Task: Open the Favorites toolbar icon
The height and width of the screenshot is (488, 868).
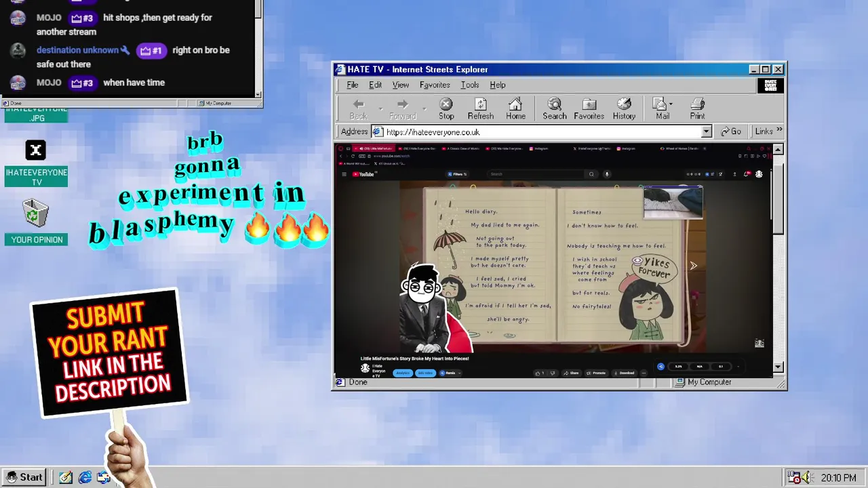Action: [589, 108]
